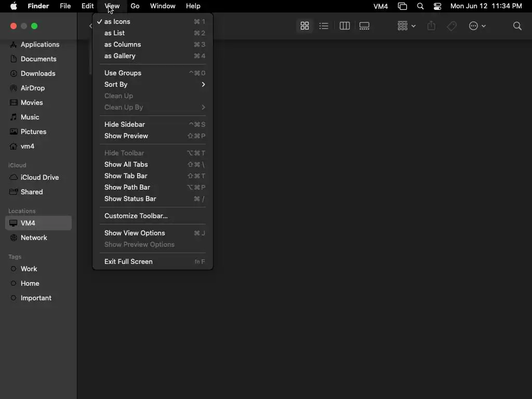
Task: Select Exit Full Screen
Action: (153, 262)
